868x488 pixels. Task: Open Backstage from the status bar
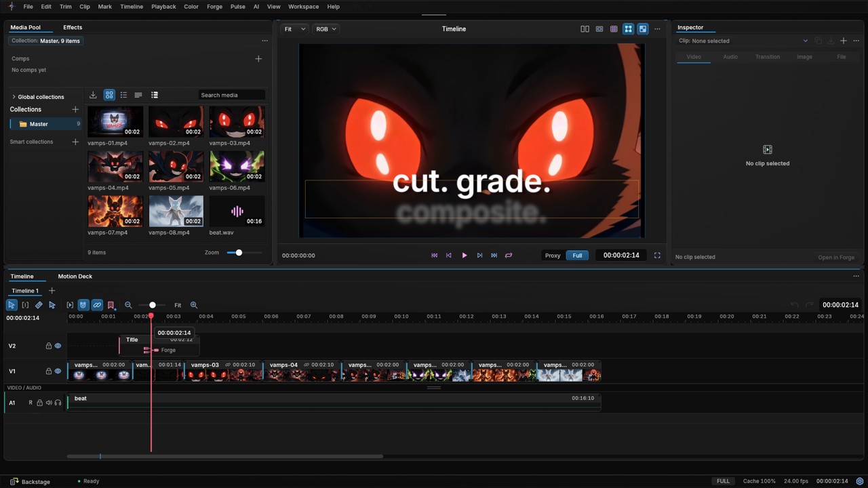31,481
